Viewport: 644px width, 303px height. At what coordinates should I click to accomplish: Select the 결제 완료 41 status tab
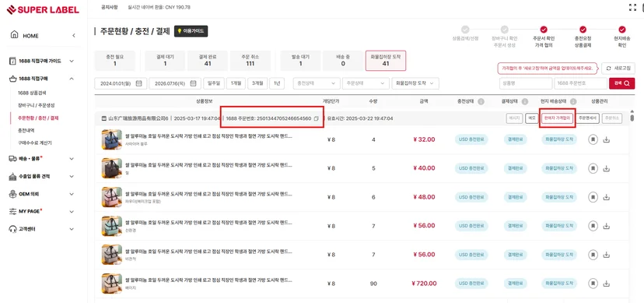click(208, 61)
